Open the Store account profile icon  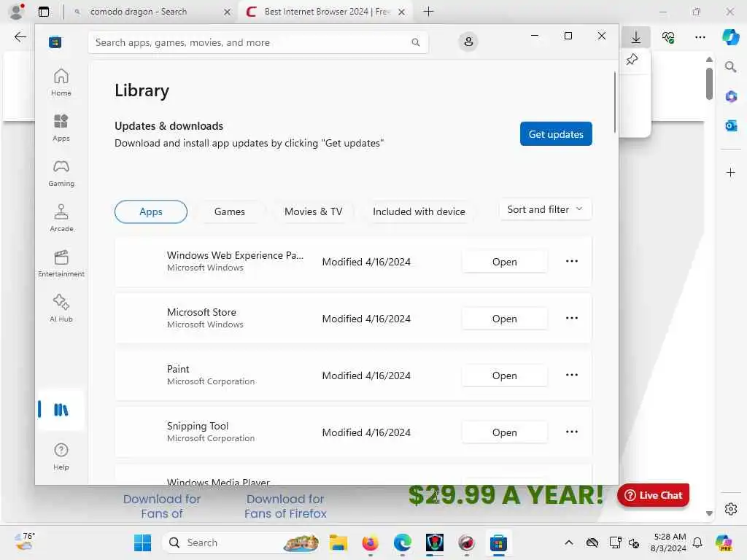[x=468, y=42]
